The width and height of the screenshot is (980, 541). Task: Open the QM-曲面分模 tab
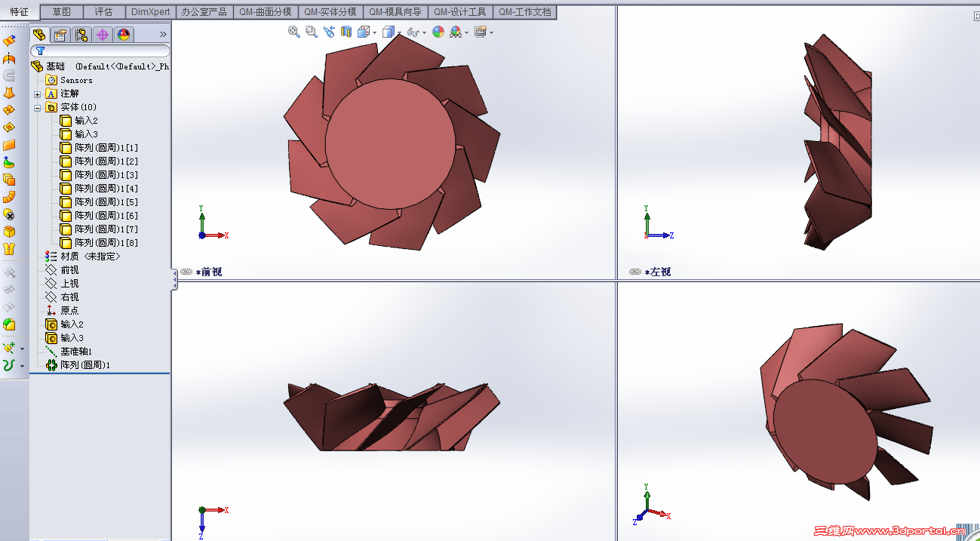click(265, 12)
